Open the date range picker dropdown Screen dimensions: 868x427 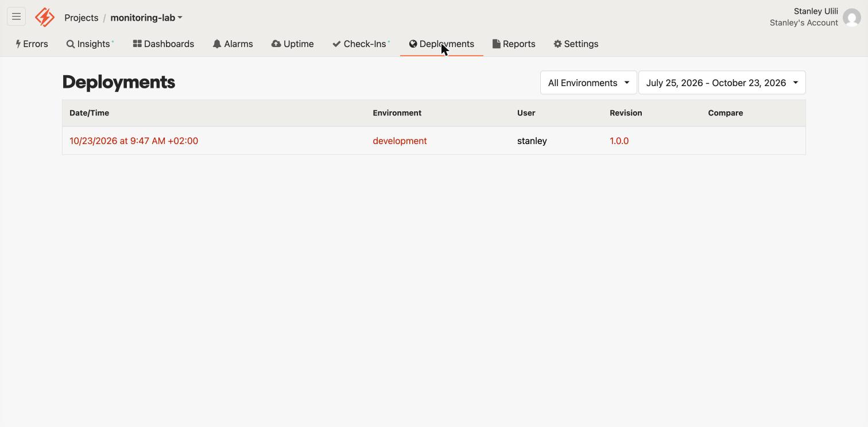click(722, 83)
